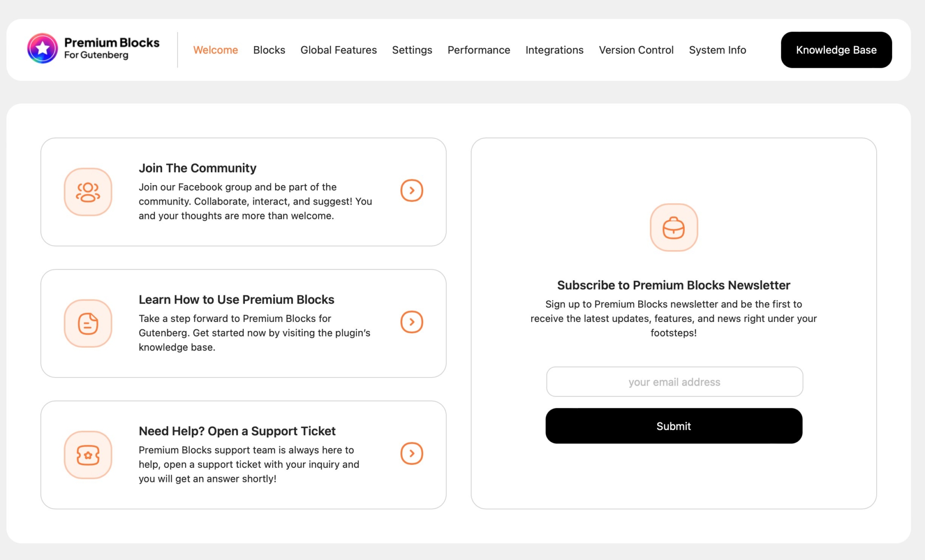Click the Premium Blocks For Gutenberg brand text

(x=112, y=48)
